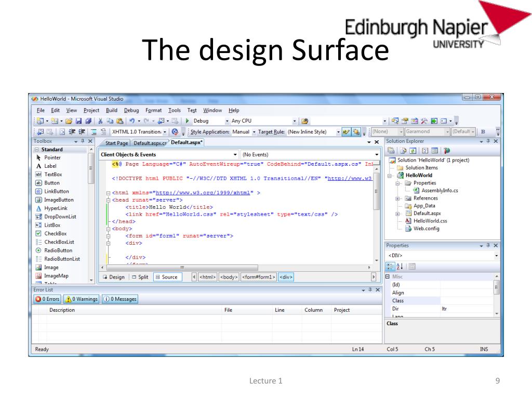Screen dimensions: 532x399
Task: Open the Object Browser toolbar icon
Action: (x=414, y=121)
